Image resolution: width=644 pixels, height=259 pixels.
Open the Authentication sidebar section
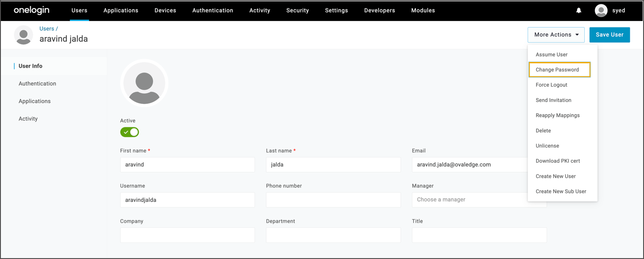click(x=37, y=84)
